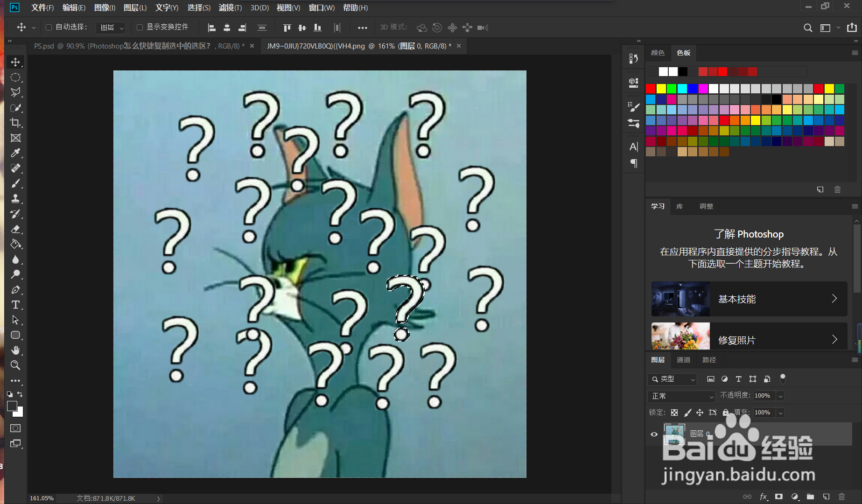This screenshot has width=862, height=504.
Task: Select the Rounded Rectangle shape tool
Action: [15, 335]
